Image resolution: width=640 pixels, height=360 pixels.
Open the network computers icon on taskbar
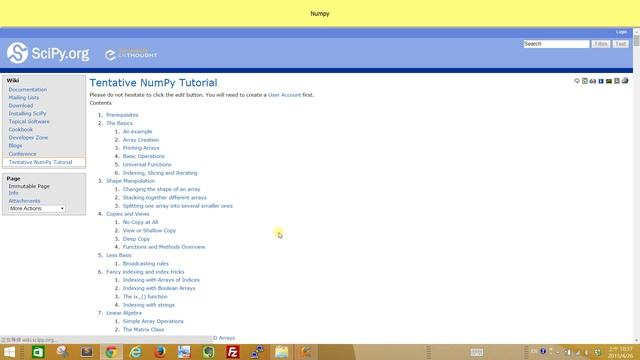pyautogui.click(x=257, y=352)
